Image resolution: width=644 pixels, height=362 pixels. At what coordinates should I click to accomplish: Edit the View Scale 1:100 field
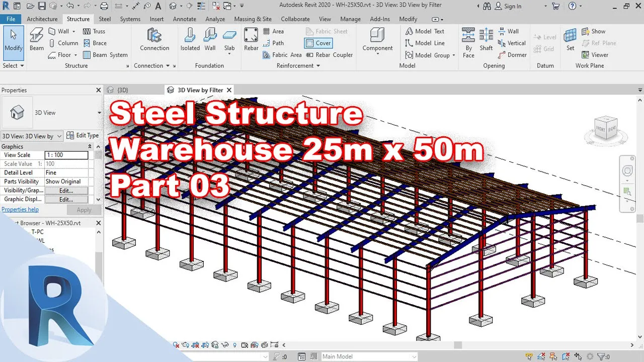pos(66,155)
